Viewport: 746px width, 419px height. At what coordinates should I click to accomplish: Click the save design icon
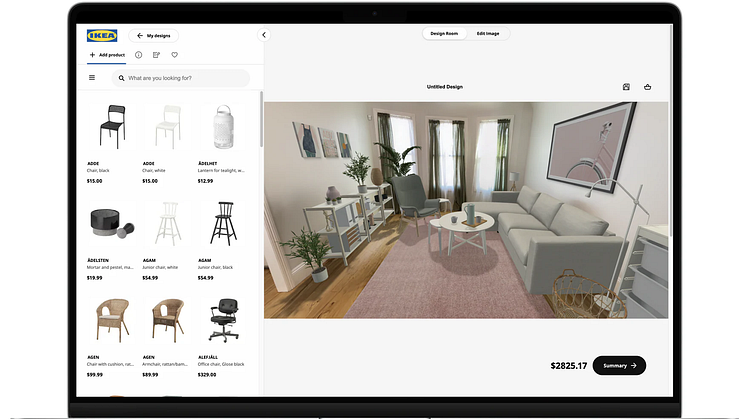(x=626, y=87)
